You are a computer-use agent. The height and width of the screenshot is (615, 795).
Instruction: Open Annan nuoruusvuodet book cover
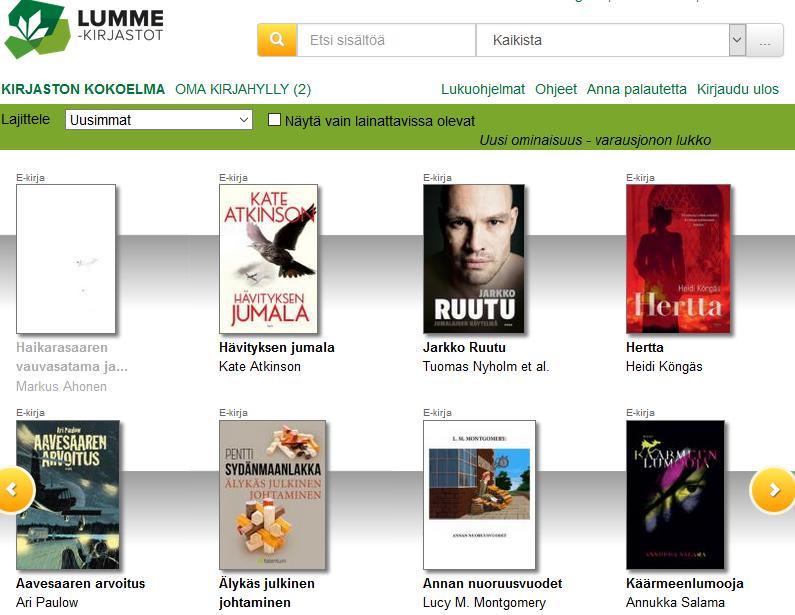pyautogui.click(x=479, y=495)
